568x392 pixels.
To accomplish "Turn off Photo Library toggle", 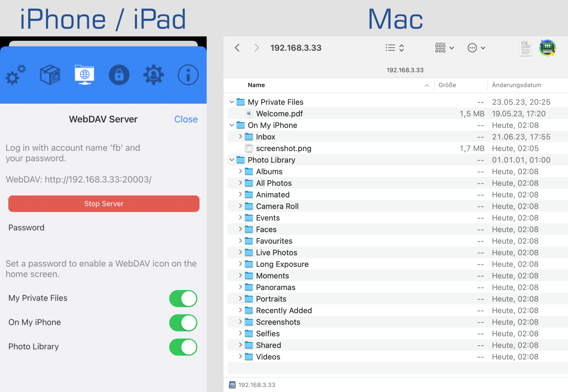I will point(183,347).
